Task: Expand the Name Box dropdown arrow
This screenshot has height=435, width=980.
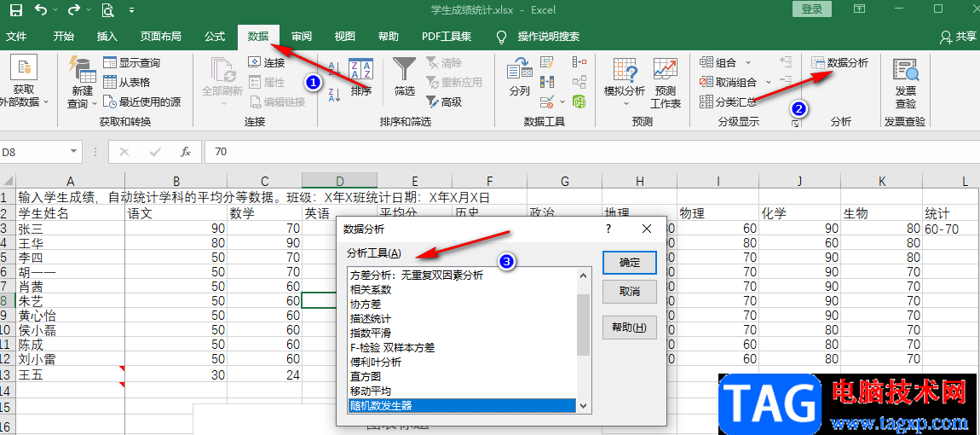Action: click(x=74, y=152)
